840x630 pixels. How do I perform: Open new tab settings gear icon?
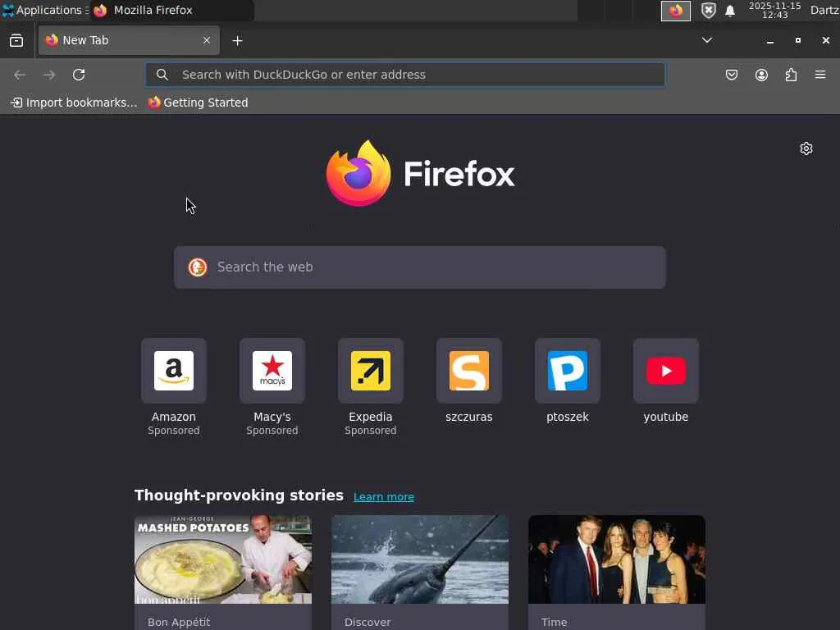coord(806,148)
